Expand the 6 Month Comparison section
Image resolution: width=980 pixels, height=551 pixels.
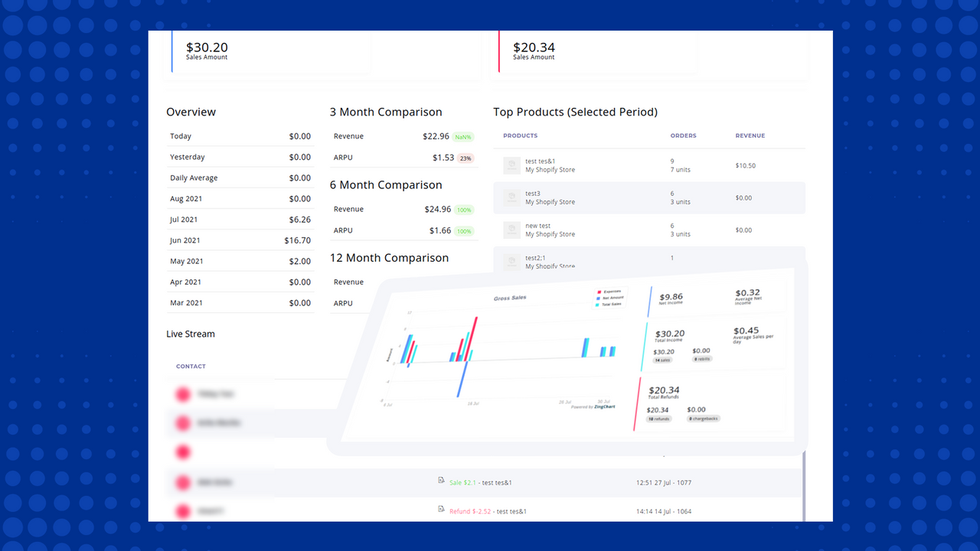[x=385, y=185]
